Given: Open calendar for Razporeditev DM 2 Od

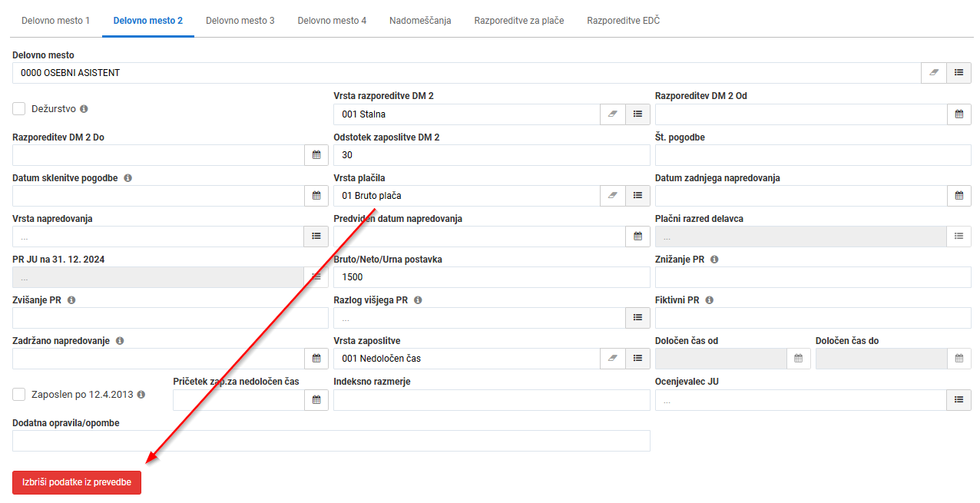Looking at the screenshot, I should coord(958,114).
